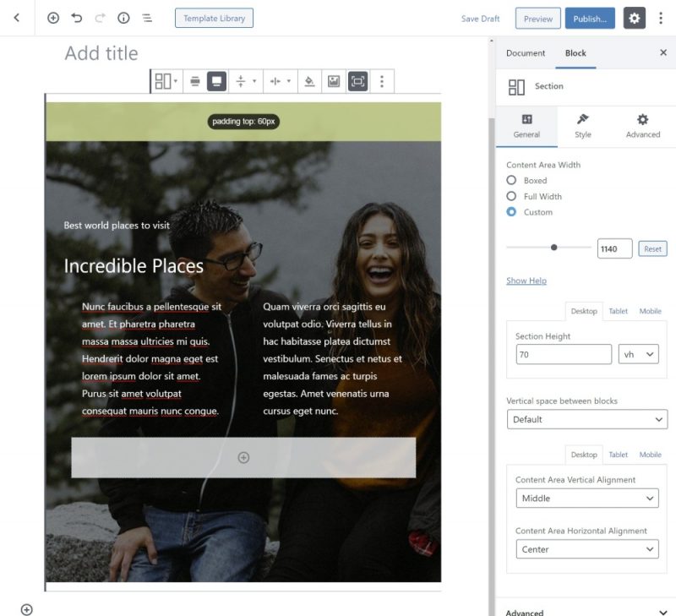Select Tablet tab for Section Height

click(618, 311)
